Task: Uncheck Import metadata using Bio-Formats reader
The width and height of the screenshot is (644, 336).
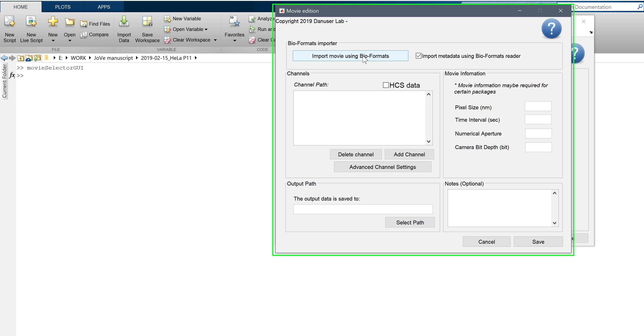Action: [418, 56]
